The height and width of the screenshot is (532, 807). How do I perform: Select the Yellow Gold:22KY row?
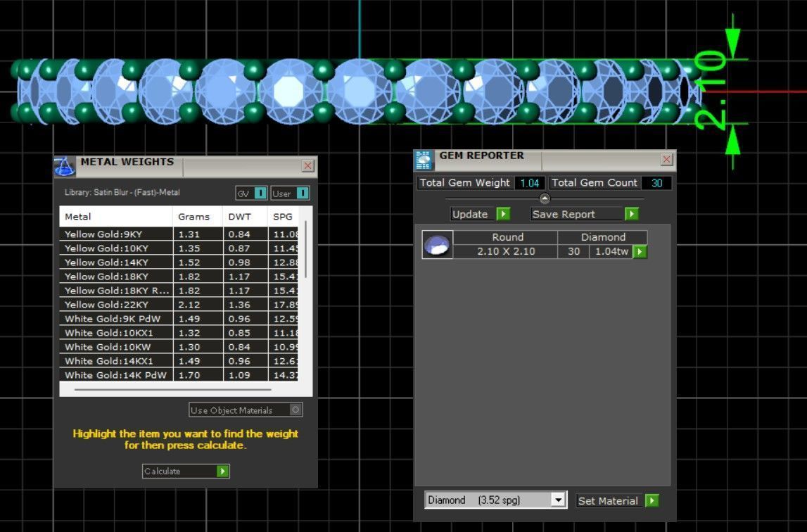pos(179,305)
